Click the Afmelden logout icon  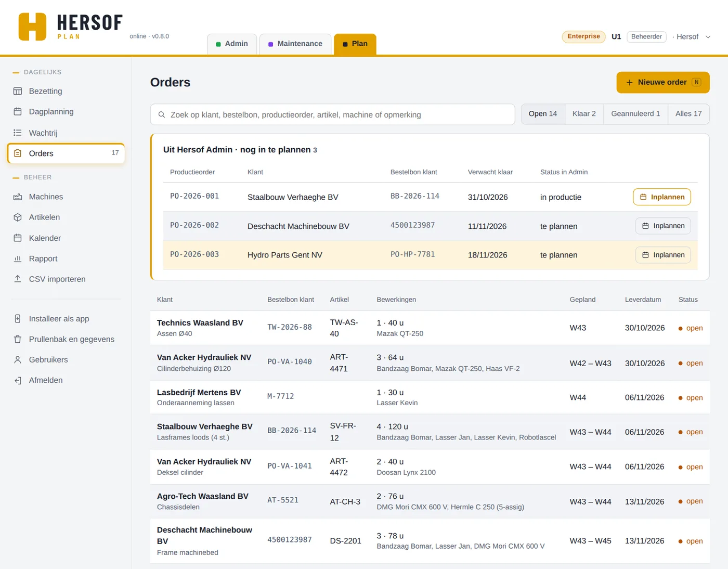click(18, 380)
